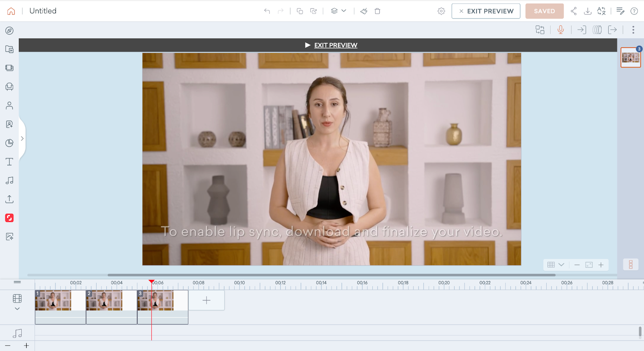
Task: Click the home icon
Action: pyautogui.click(x=11, y=11)
